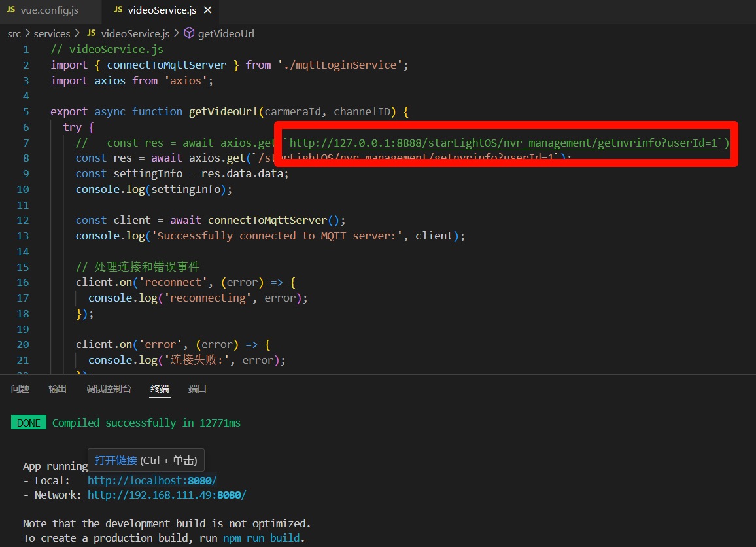Viewport: 756px width, 547px height.
Task: Click the JS file icon in breadcrumb
Action: click(x=92, y=33)
